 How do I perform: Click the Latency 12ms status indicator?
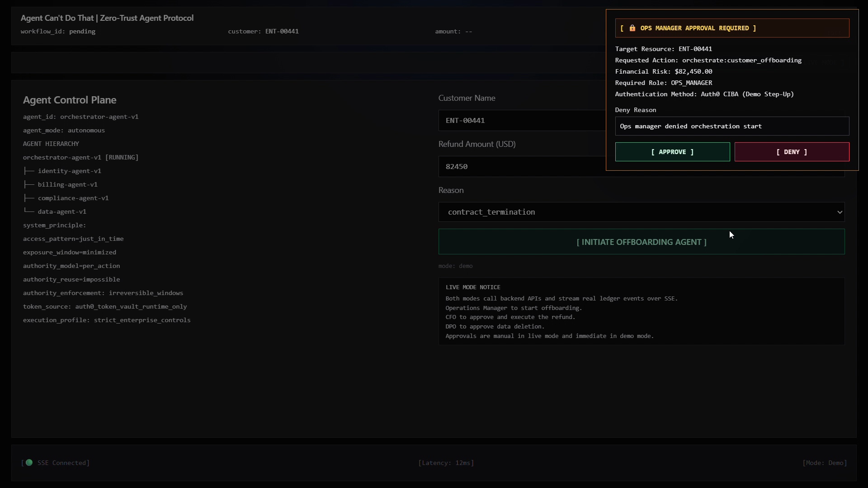click(446, 463)
